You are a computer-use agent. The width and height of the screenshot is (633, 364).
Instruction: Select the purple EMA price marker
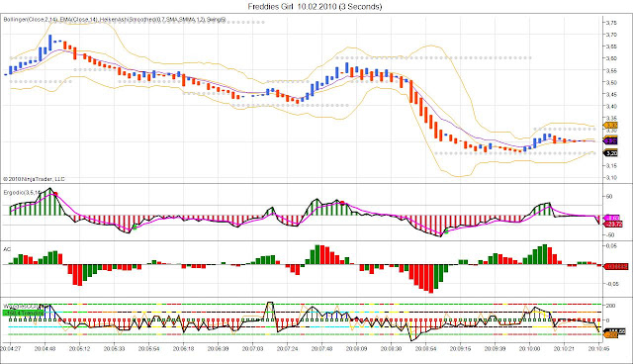pos(610,140)
